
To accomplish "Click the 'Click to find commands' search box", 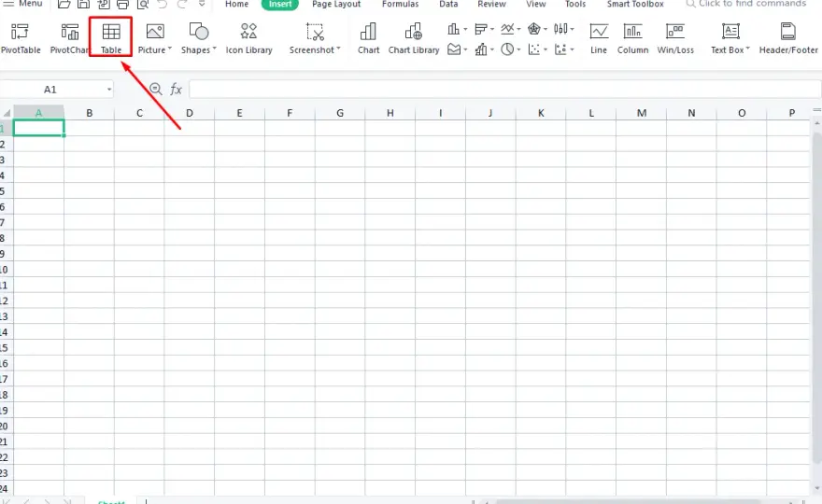I will click(746, 4).
